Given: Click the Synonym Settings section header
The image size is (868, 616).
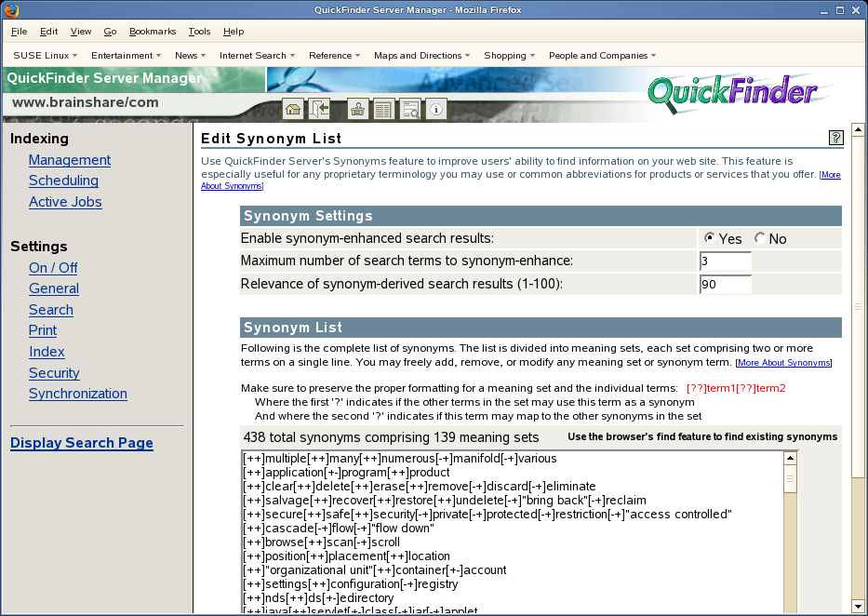Looking at the screenshot, I should click(x=541, y=216).
